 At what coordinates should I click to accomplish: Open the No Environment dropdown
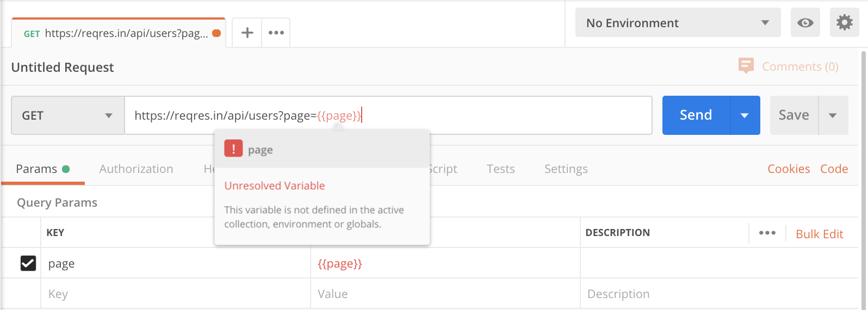(678, 23)
